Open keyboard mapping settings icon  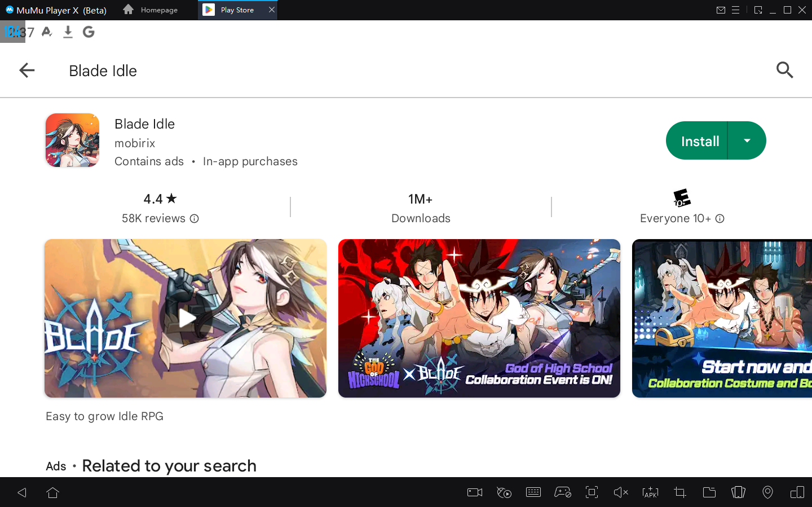533,492
